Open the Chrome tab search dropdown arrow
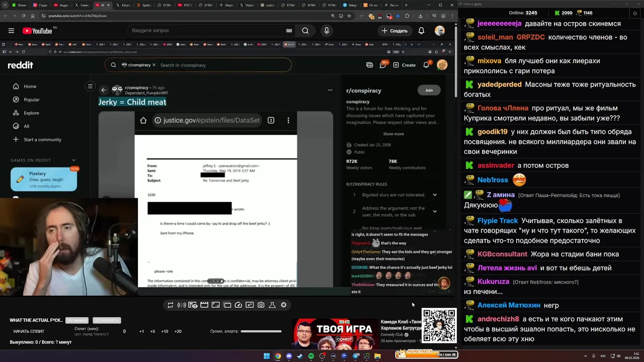644x362 pixels. point(4,5)
